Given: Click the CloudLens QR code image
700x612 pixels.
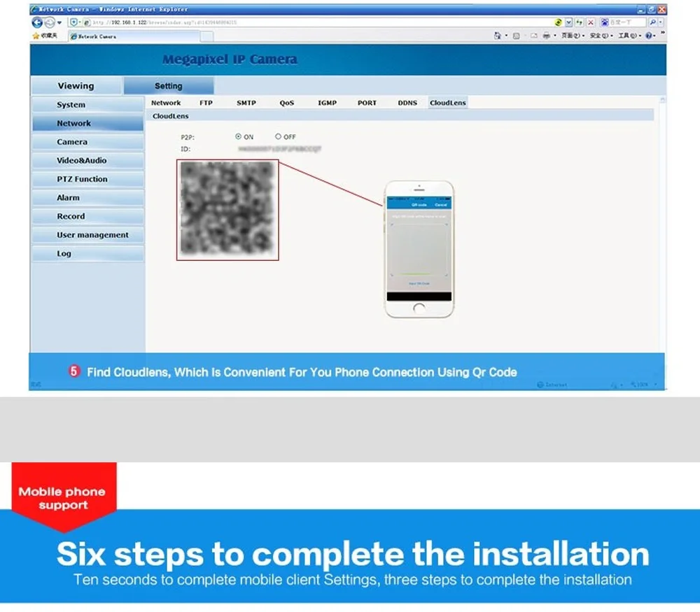Looking at the screenshot, I should [x=227, y=210].
